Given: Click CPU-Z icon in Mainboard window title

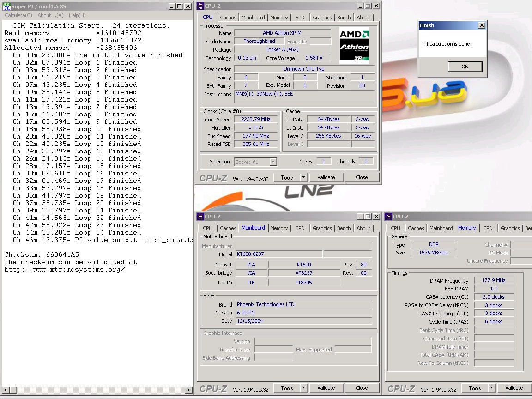Looking at the screenshot, I should coord(200,217).
